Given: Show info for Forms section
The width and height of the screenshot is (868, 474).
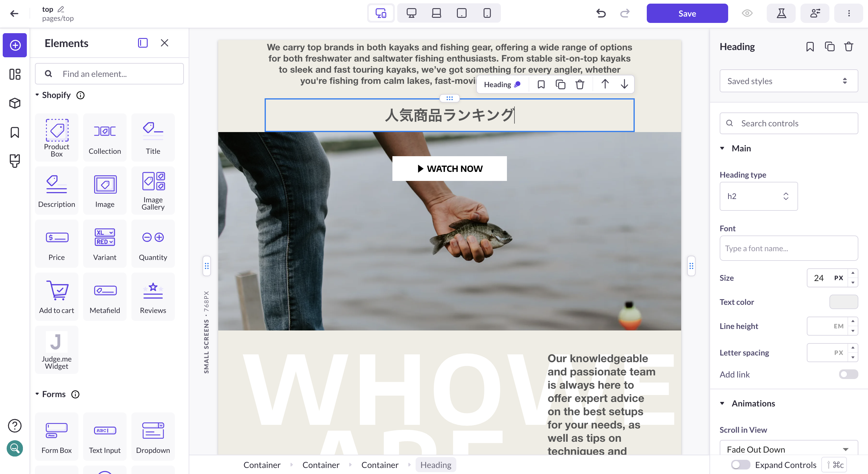Looking at the screenshot, I should click(x=75, y=394).
